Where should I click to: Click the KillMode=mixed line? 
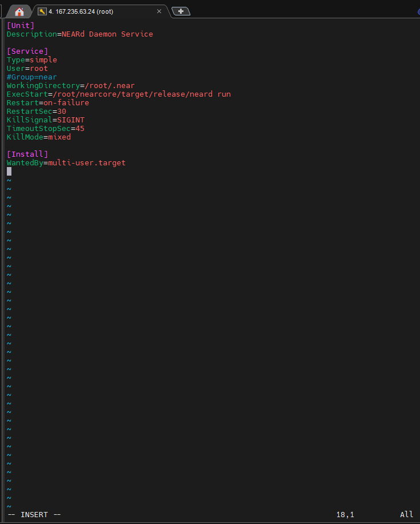[x=39, y=137]
